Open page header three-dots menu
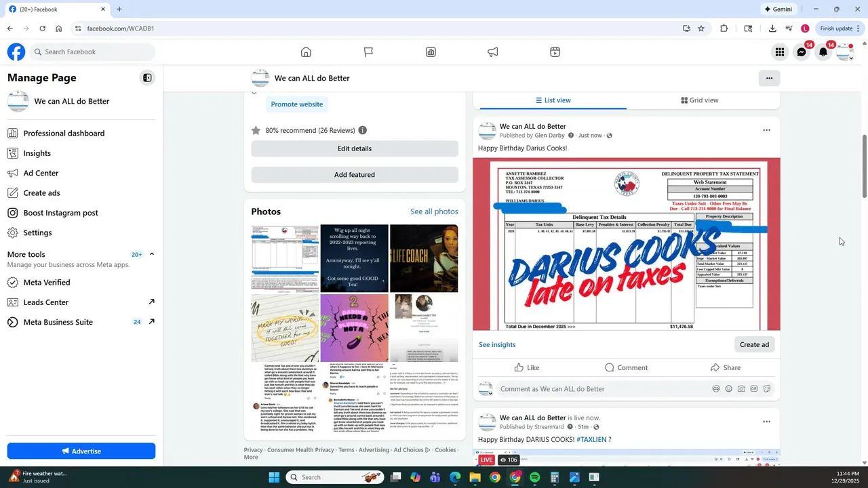Screen dimensions: 868x488 pyautogui.click(x=769, y=78)
